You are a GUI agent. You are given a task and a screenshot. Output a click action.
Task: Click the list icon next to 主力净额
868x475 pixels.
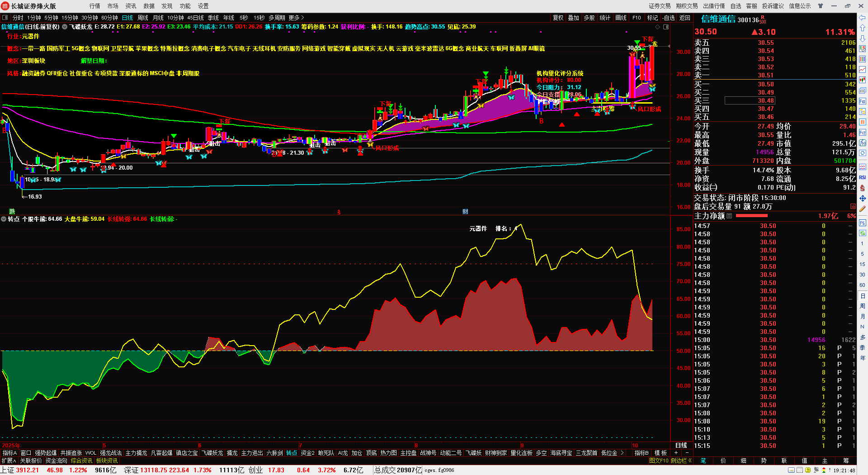(x=729, y=216)
